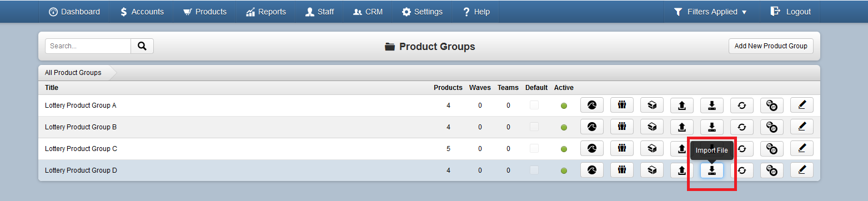The image size is (868, 201).
Task: Toggle Active green dot for Product Group A
Action: [x=564, y=105]
